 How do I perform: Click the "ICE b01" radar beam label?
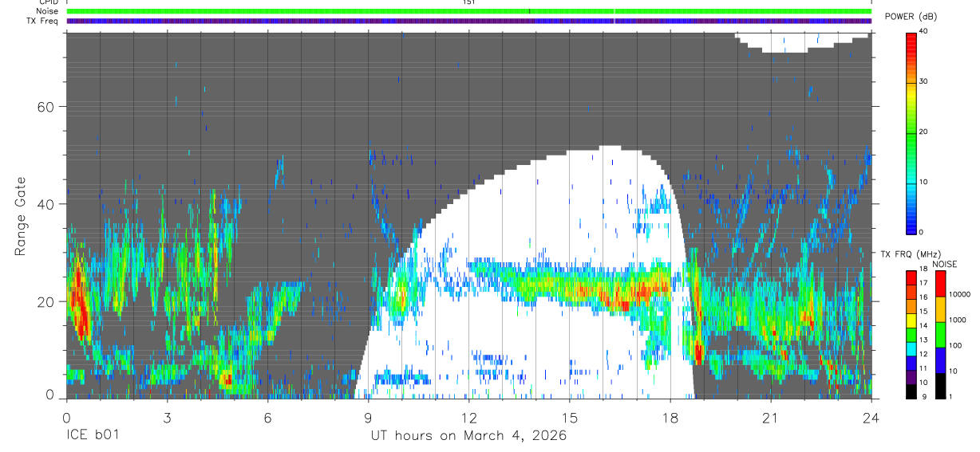[x=93, y=436]
